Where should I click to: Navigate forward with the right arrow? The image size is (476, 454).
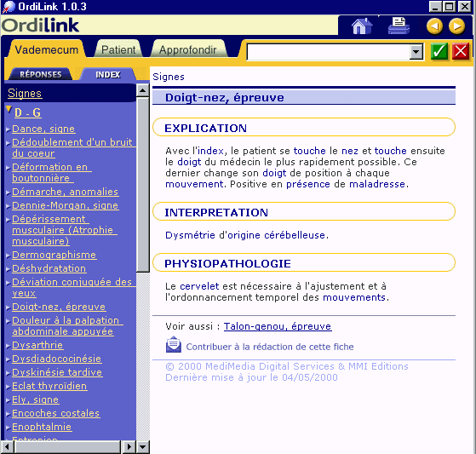click(457, 26)
